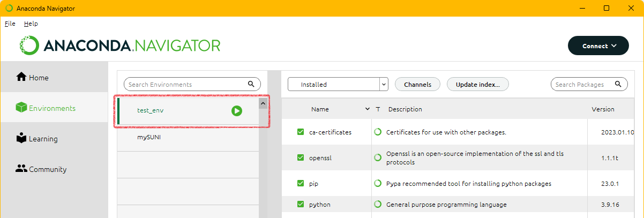644x218 pixels.
Task: Open the Learning tab
Action: (54, 138)
